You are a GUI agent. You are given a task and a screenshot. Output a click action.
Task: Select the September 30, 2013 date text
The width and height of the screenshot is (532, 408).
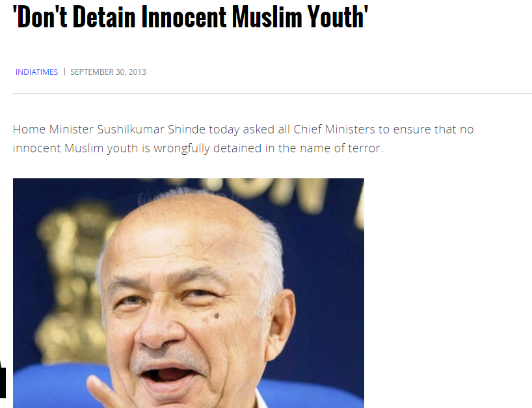tap(108, 72)
